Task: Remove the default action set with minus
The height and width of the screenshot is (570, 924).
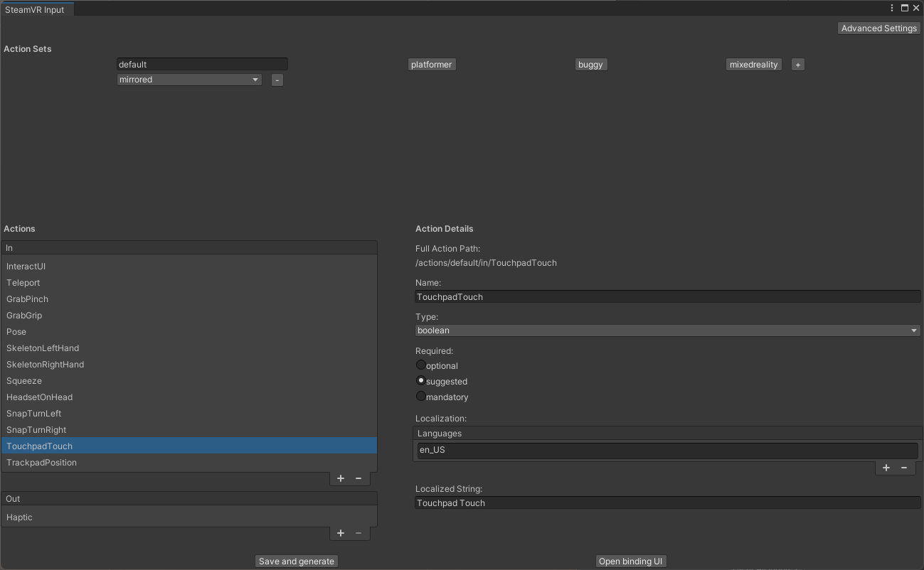Action: pos(277,80)
